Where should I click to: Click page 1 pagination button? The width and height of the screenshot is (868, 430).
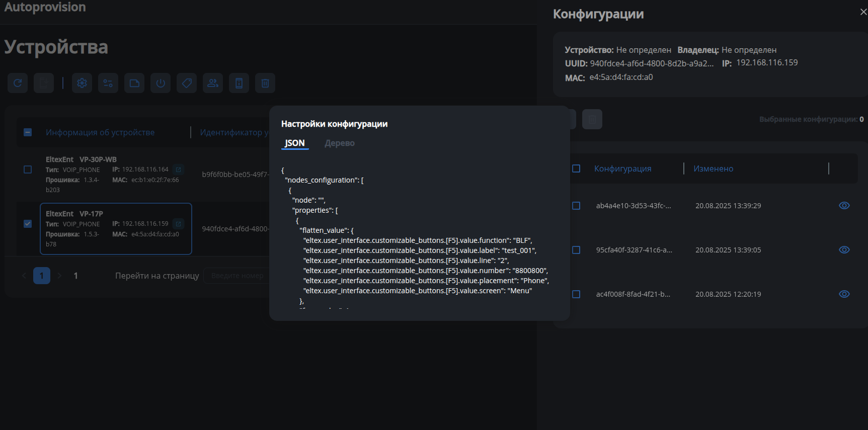(x=42, y=276)
